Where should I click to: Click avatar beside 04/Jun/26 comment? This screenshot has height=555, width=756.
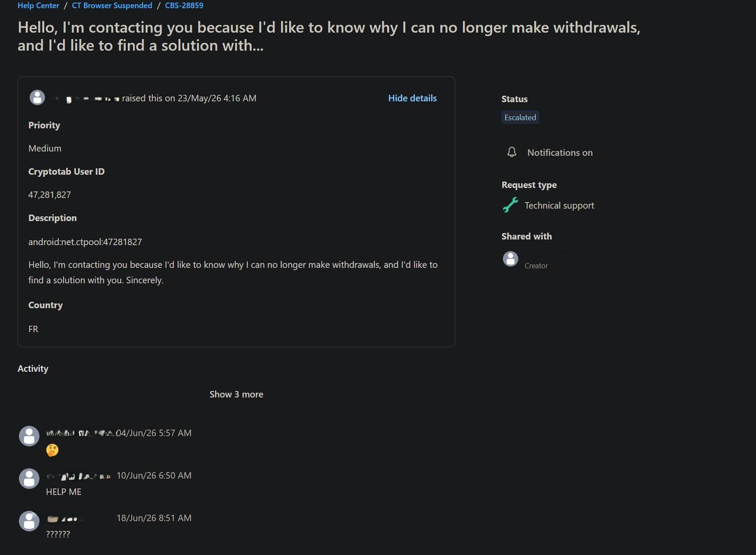[x=29, y=436]
